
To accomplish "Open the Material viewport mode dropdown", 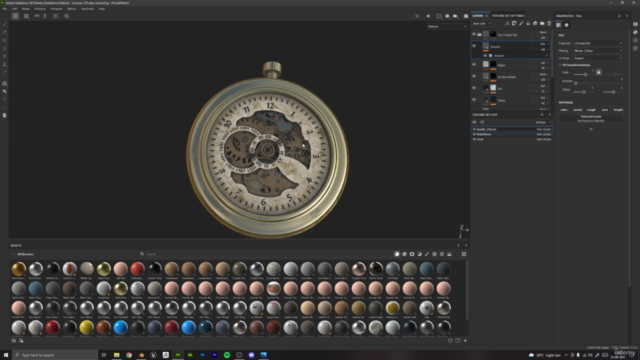I will click(x=447, y=27).
